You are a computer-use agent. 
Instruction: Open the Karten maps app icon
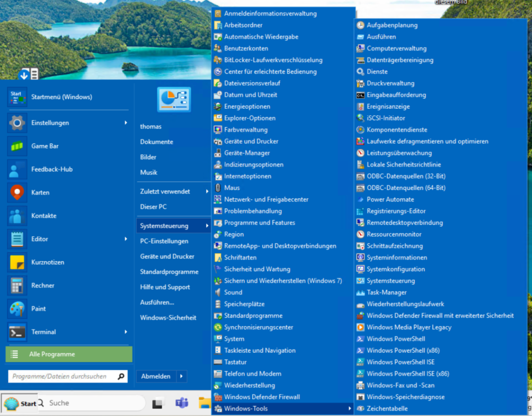17,192
